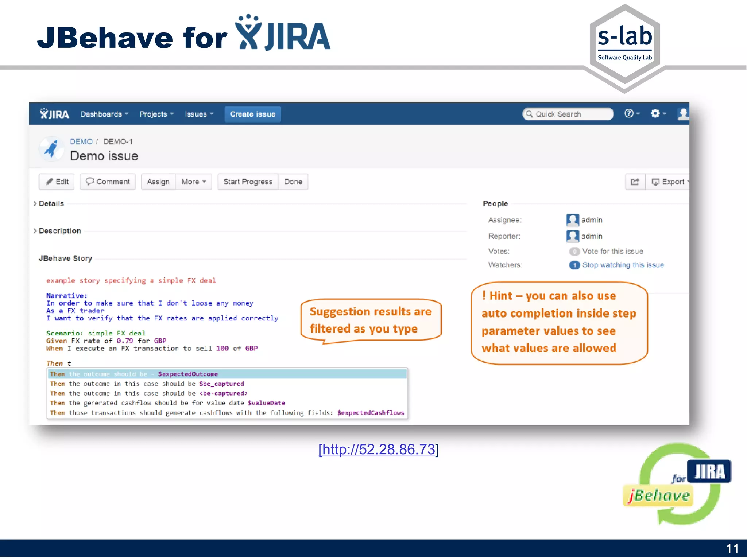Toggle vote count badge for issue
747x560 pixels.
click(574, 252)
